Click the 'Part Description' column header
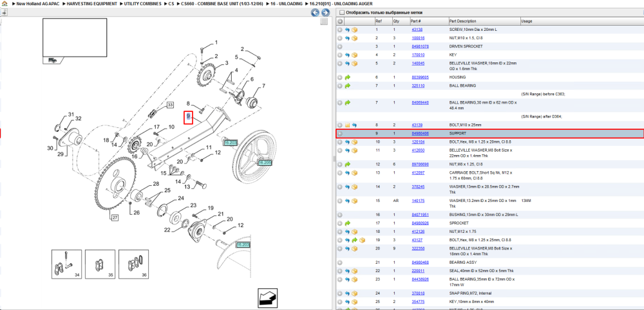Screen dimensions: 644x310 pos(462,21)
